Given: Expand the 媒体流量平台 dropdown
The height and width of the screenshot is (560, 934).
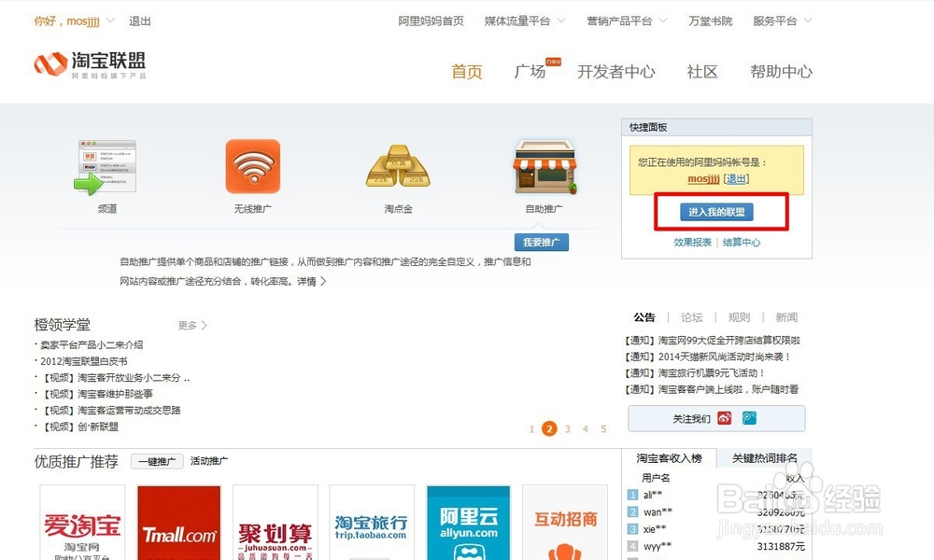Looking at the screenshot, I should (561, 21).
